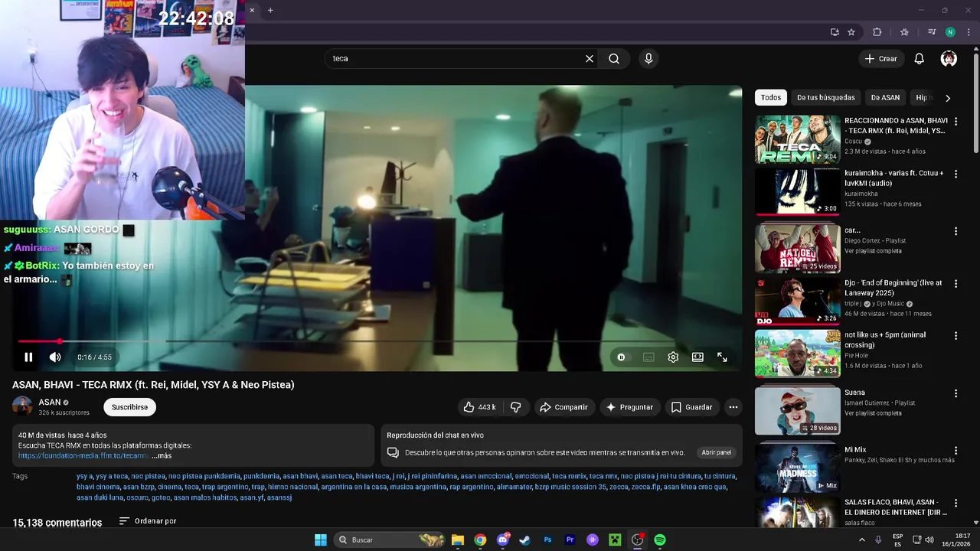Open Windows Start menu

(321, 540)
